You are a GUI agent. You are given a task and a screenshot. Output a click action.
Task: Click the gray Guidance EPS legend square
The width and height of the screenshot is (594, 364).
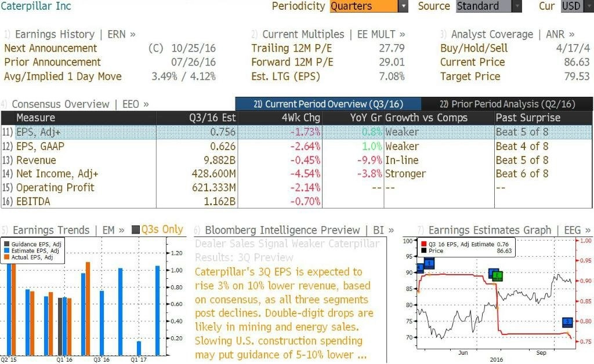coord(6,244)
